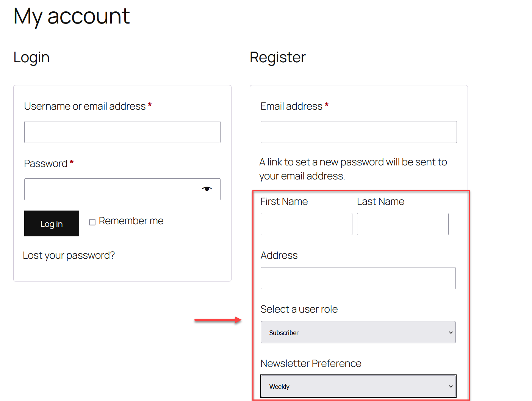
Task: Select the registration Email address field
Action: click(x=358, y=132)
